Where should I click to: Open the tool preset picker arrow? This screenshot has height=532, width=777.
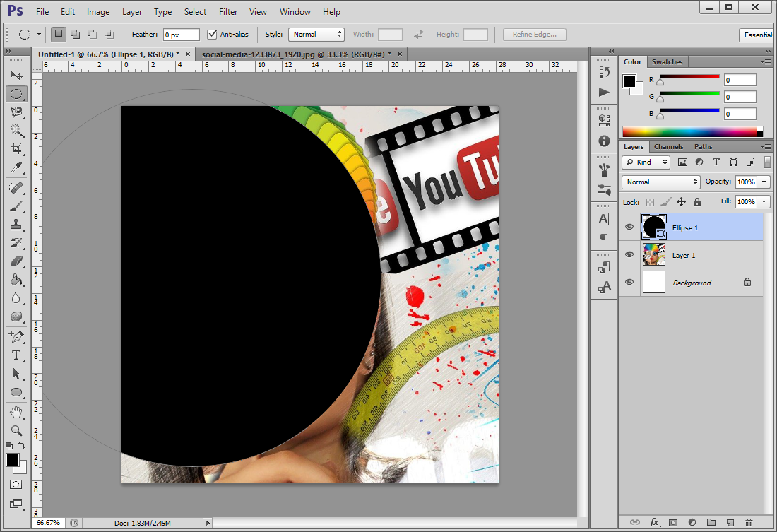point(39,34)
